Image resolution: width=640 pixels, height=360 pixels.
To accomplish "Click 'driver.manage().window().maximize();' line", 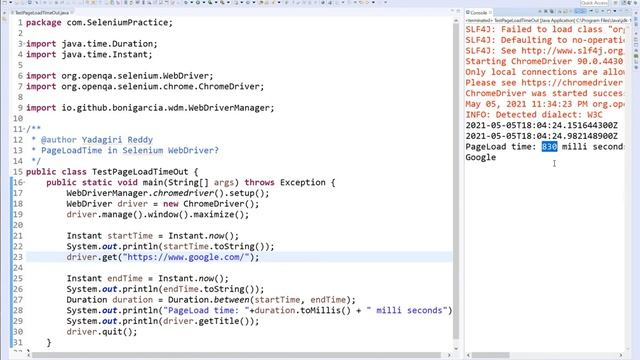I will (x=158, y=214).
